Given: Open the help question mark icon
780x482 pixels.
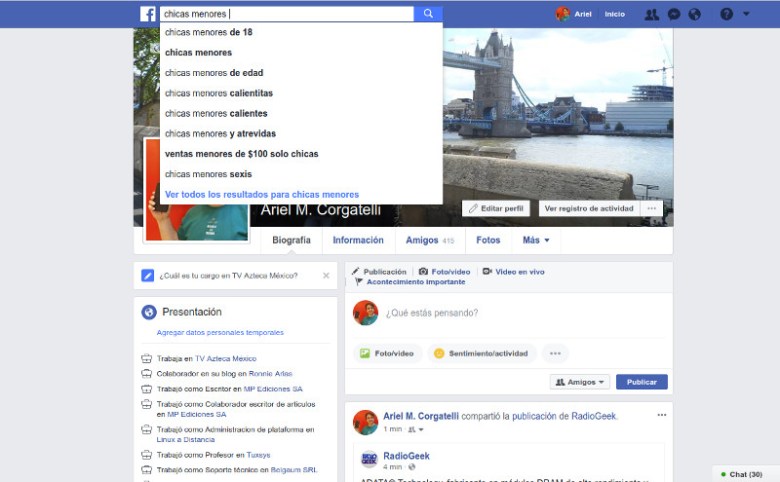Looking at the screenshot, I should click(x=726, y=14).
